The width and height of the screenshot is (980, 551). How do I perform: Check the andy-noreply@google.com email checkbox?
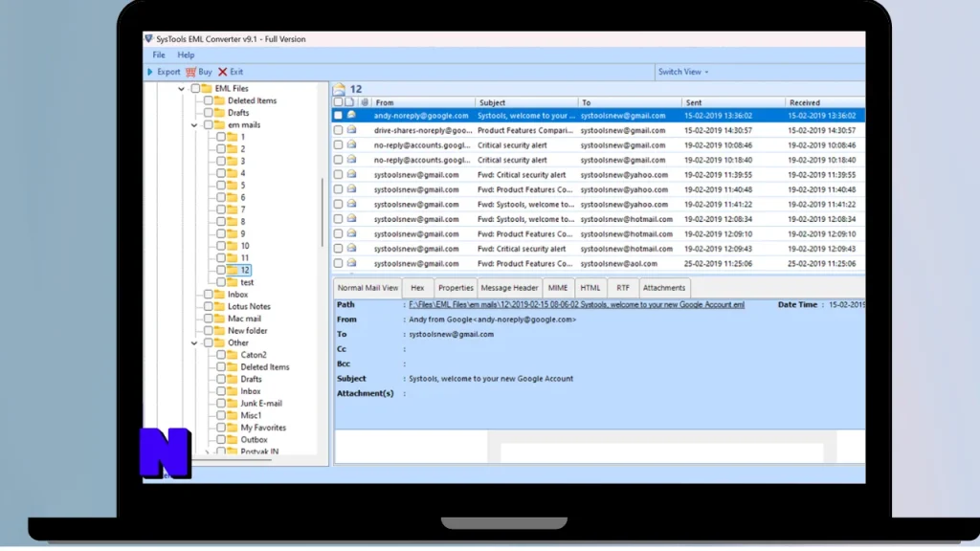(338, 116)
